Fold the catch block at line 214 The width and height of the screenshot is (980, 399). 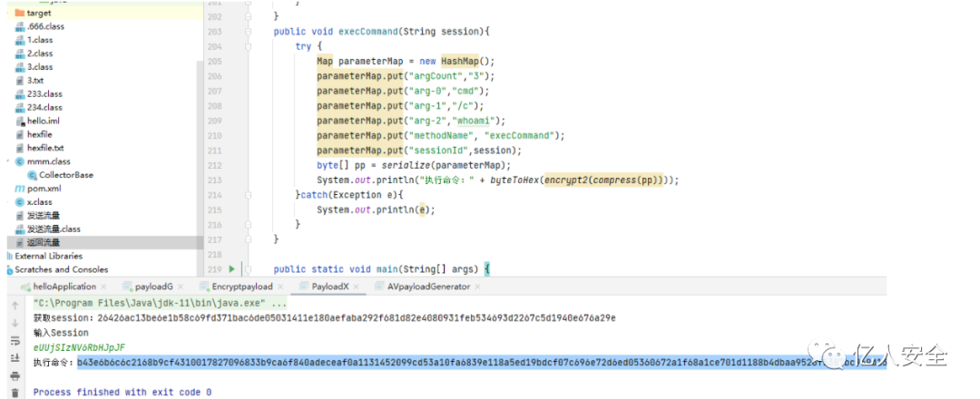[249, 195]
